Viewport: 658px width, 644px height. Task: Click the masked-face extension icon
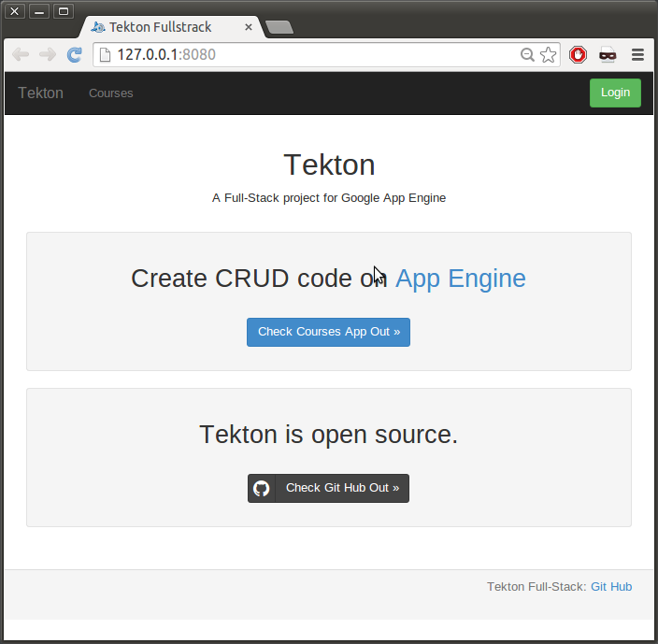tap(608, 54)
